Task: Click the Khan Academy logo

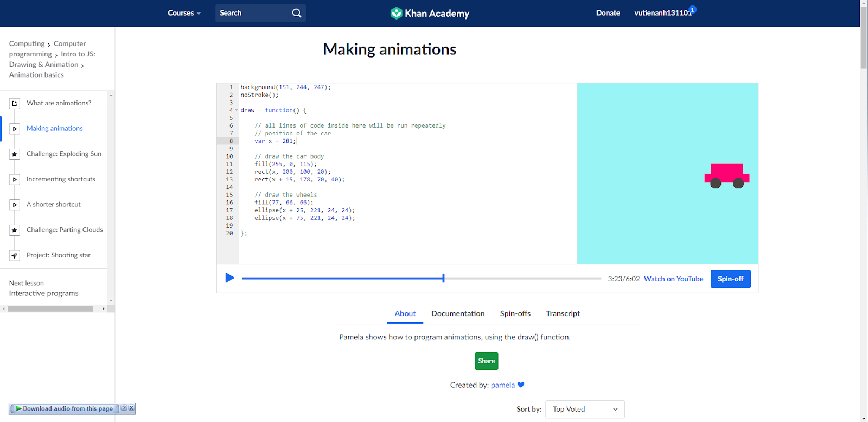Action: click(430, 13)
